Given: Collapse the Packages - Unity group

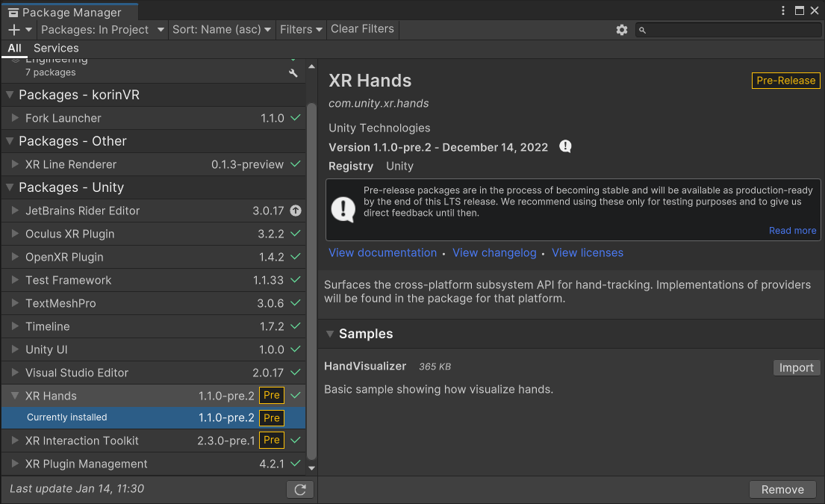Looking at the screenshot, I should click(x=10, y=187).
